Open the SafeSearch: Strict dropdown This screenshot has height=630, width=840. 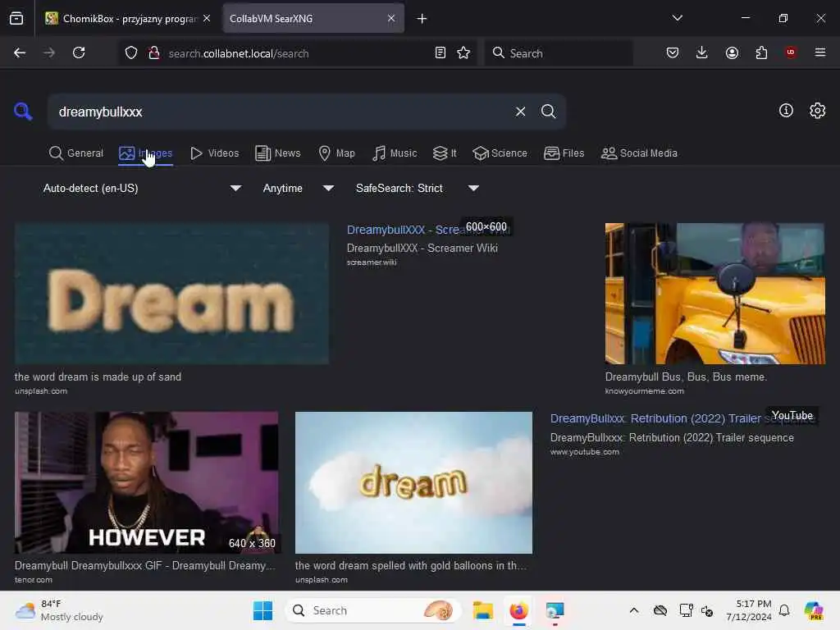[x=418, y=189]
